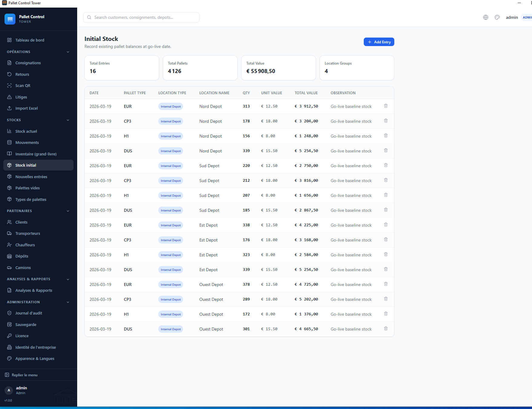Open language globe icon in header
Image resolution: width=532 pixels, height=409 pixels.
point(486,17)
